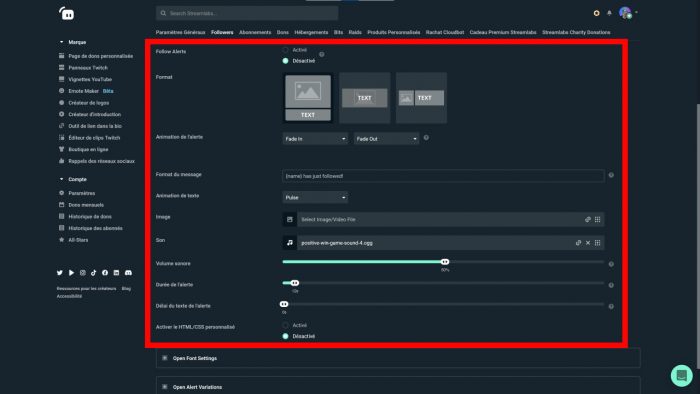Click the Délai du texte slider handle
700x394 pixels.
284,304
